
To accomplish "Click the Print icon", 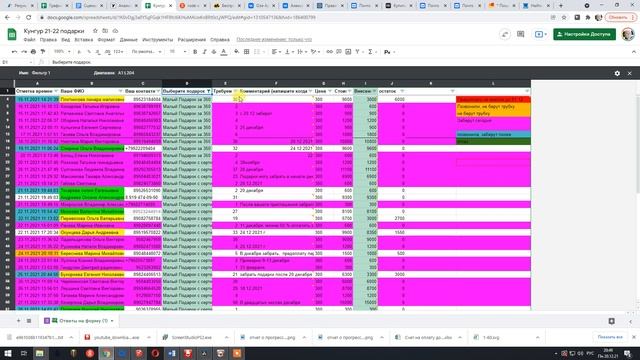I will point(33,52).
